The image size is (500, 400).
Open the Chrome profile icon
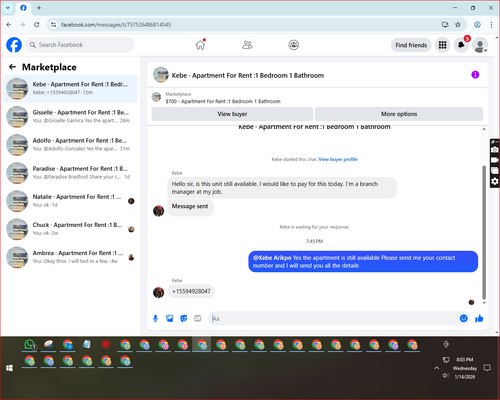coord(477,25)
